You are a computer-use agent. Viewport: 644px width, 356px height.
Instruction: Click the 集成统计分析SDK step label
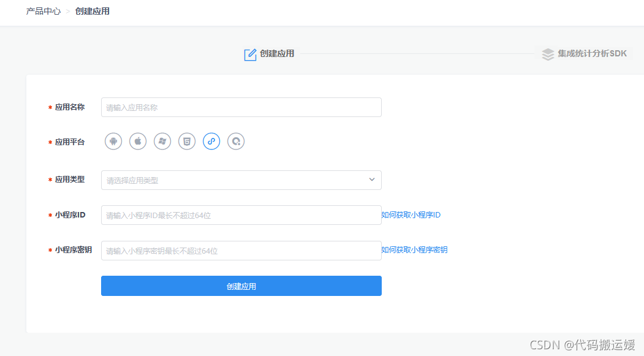pyautogui.click(x=593, y=53)
